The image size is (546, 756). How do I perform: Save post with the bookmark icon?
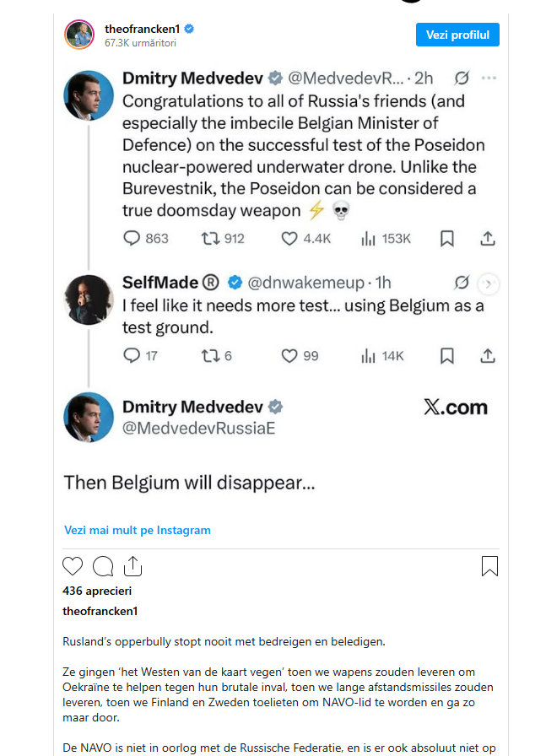tap(489, 565)
